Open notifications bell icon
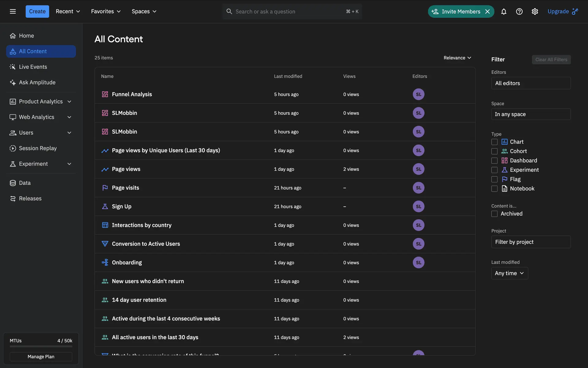Image resolution: width=588 pixels, height=368 pixels. 503,11
